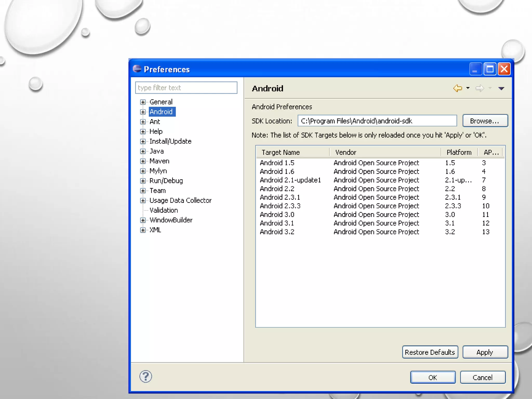The height and width of the screenshot is (399, 532).
Task: Open the view menu triangle in the Android header
Action: [501, 89]
